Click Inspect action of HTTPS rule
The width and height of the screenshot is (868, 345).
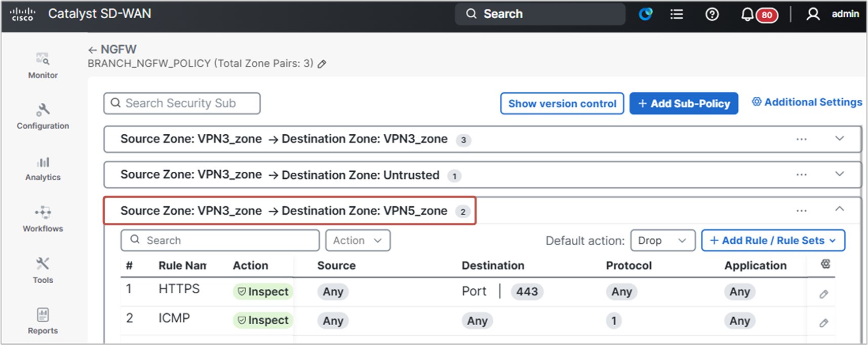click(x=263, y=291)
